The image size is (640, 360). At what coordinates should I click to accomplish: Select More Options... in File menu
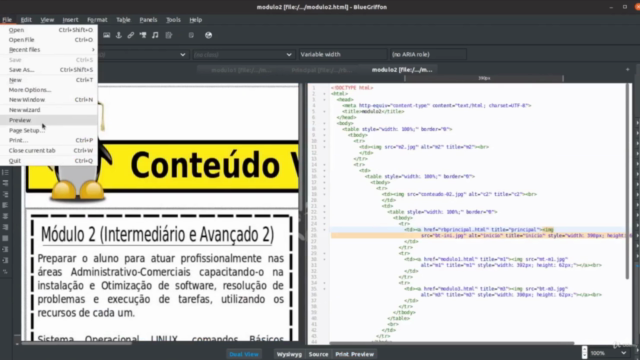[49, 90]
